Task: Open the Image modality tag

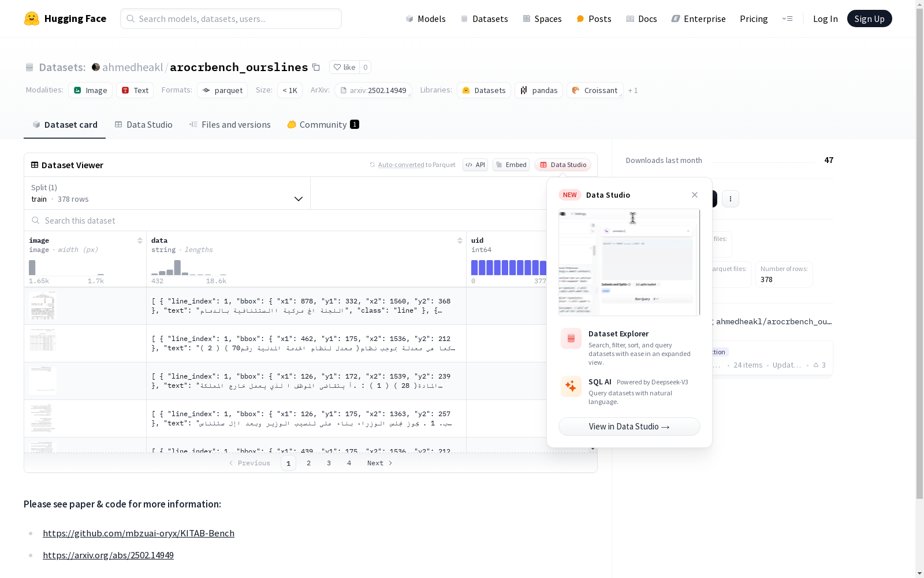Action: click(x=91, y=90)
